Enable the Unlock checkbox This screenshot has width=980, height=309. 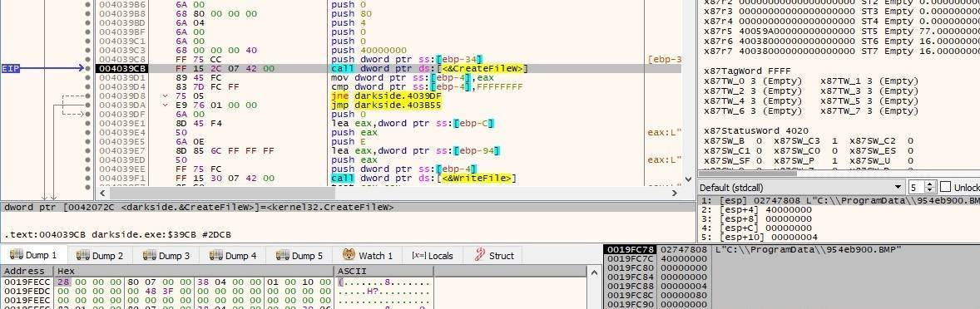(945, 187)
